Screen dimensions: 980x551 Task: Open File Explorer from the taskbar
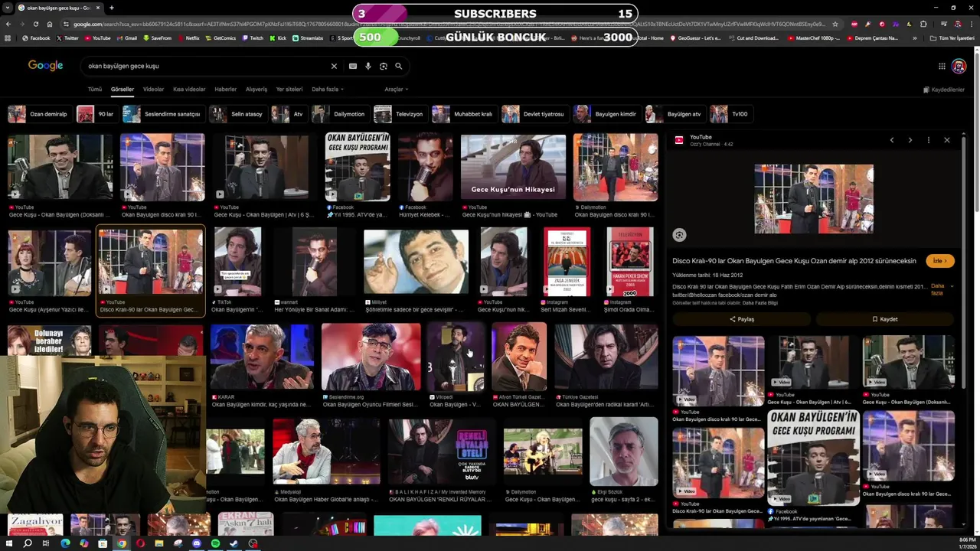(x=159, y=543)
